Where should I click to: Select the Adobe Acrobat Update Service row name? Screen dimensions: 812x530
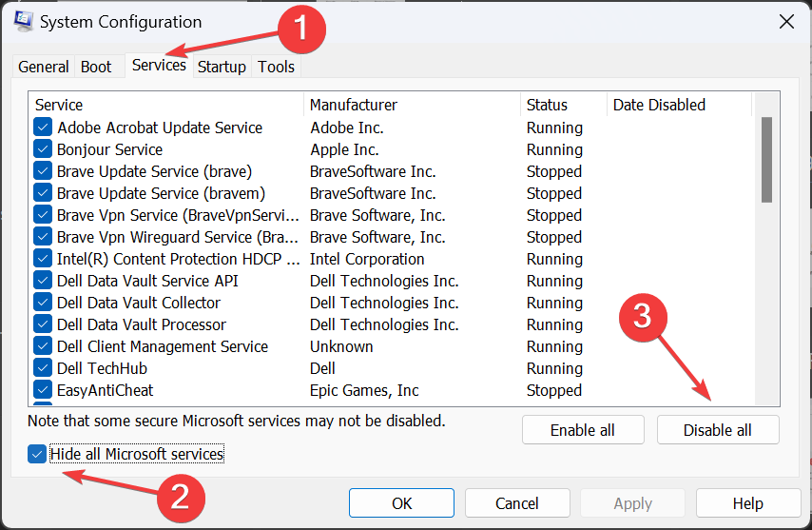[x=160, y=128]
